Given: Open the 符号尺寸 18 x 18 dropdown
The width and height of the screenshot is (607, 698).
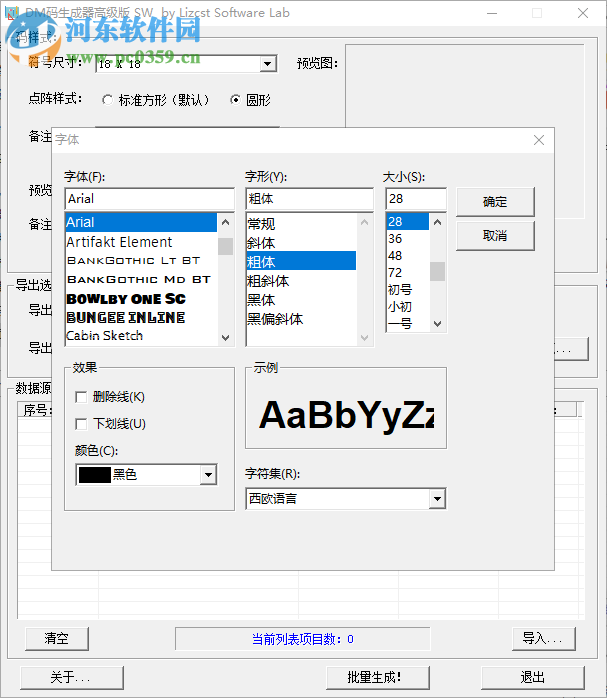Looking at the screenshot, I should pyautogui.click(x=267, y=64).
